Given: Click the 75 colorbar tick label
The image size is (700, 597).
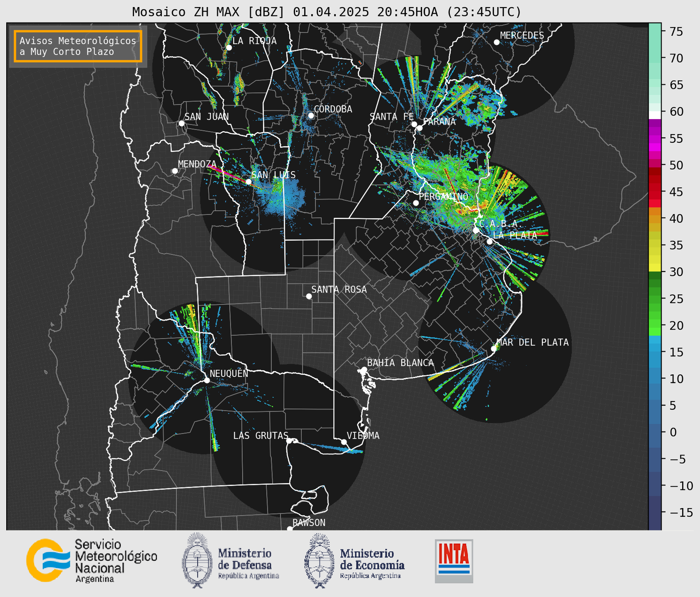Looking at the screenshot, I should click(676, 32).
